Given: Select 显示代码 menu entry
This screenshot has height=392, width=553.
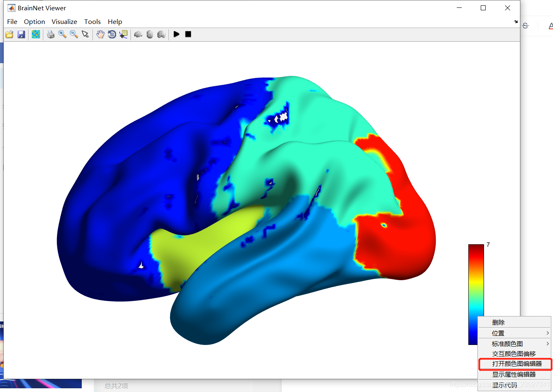Looking at the screenshot, I should [x=514, y=385].
